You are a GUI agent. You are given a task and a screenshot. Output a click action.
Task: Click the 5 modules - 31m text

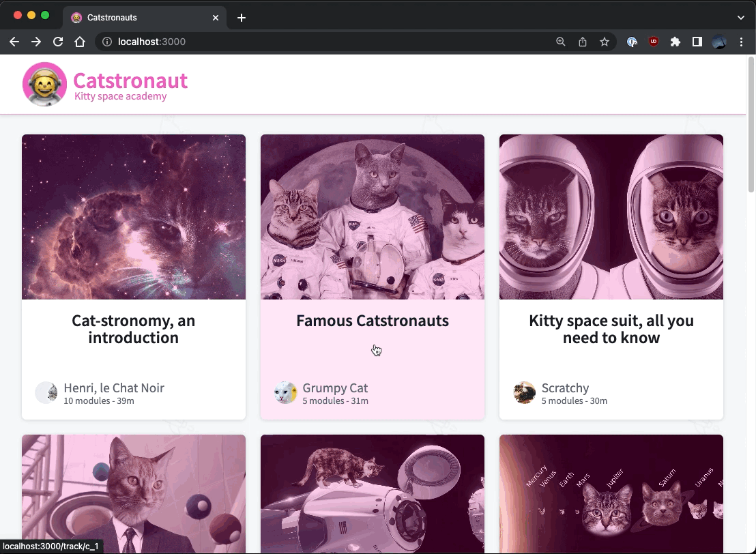coord(336,400)
